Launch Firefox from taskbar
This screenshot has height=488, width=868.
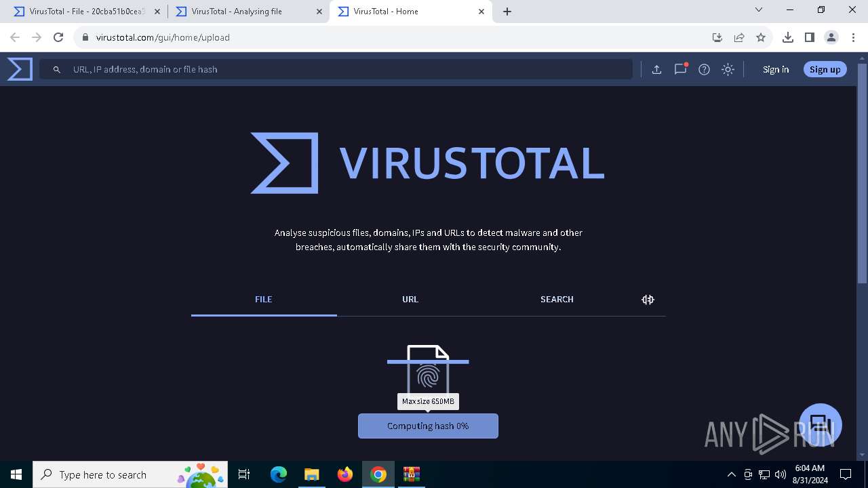click(344, 474)
